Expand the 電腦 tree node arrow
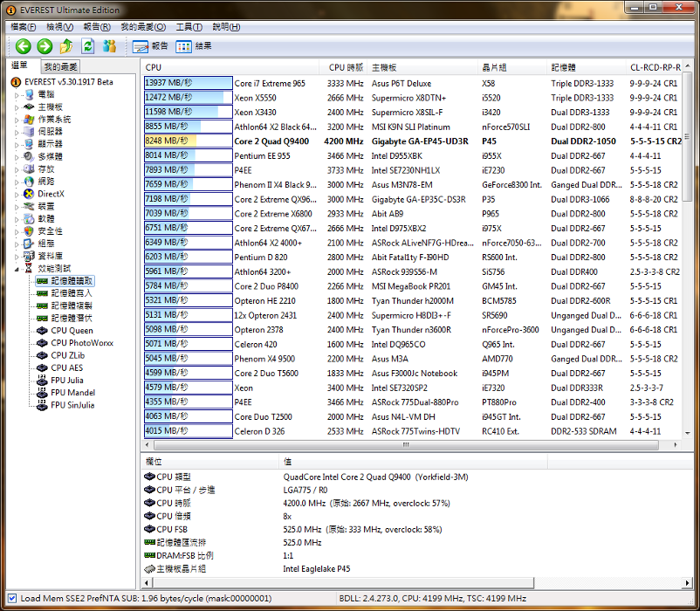The width and height of the screenshot is (700, 611). (17, 95)
